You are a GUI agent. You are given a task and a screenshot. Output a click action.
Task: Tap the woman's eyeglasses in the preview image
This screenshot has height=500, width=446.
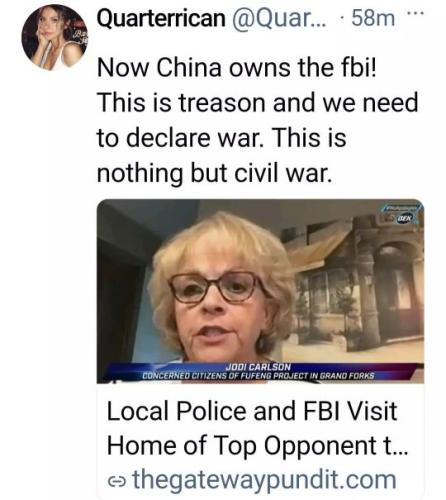click(x=216, y=287)
